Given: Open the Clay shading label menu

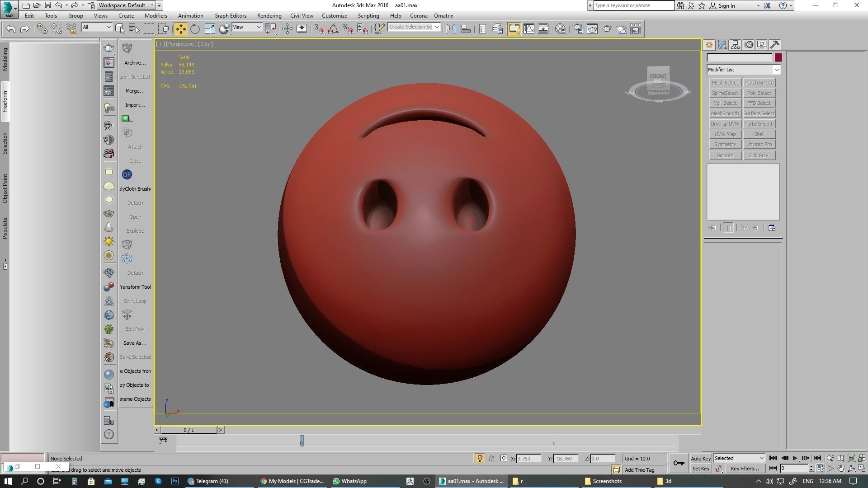Looking at the screenshot, I should click(x=205, y=44).
